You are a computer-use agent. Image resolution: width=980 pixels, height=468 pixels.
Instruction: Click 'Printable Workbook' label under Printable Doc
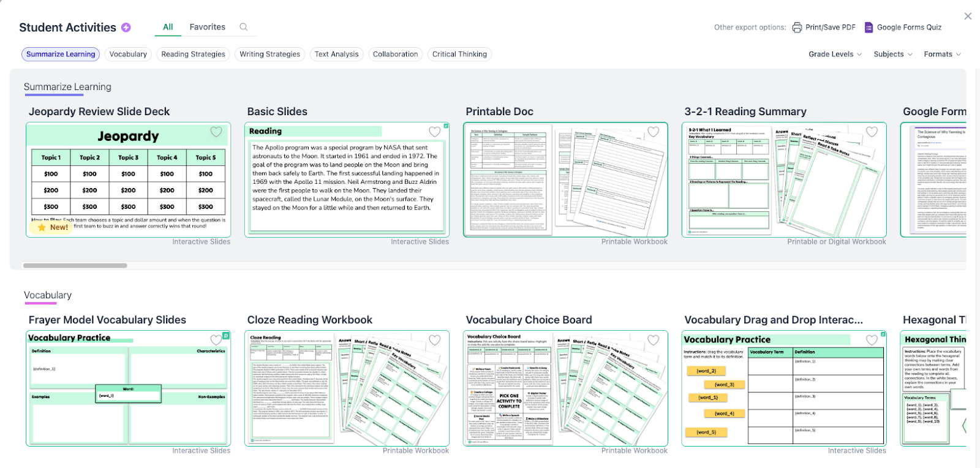click(634, 242)
